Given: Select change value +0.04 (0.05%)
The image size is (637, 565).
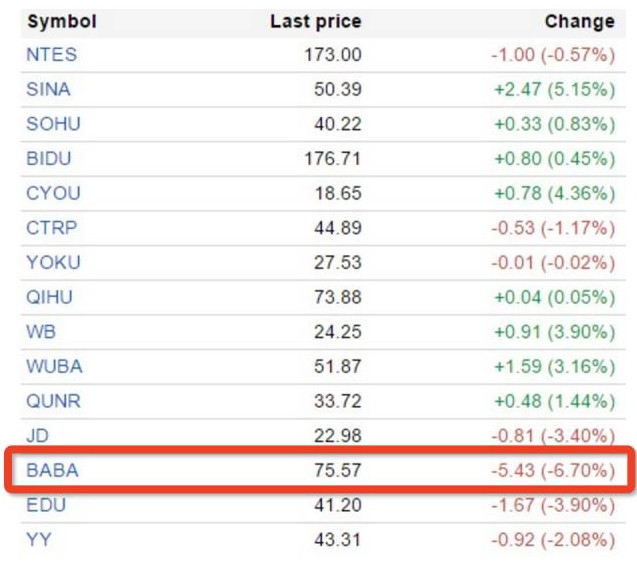Looking at the screenshot, I should pos(555,297).
